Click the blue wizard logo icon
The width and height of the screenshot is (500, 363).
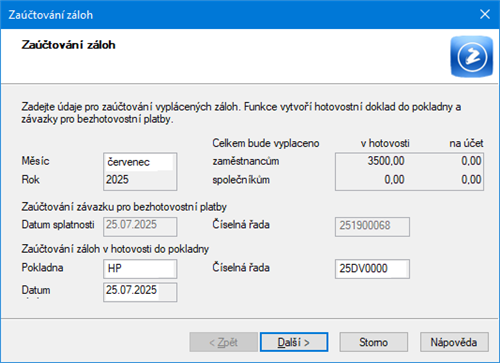(x=471, y=57)
